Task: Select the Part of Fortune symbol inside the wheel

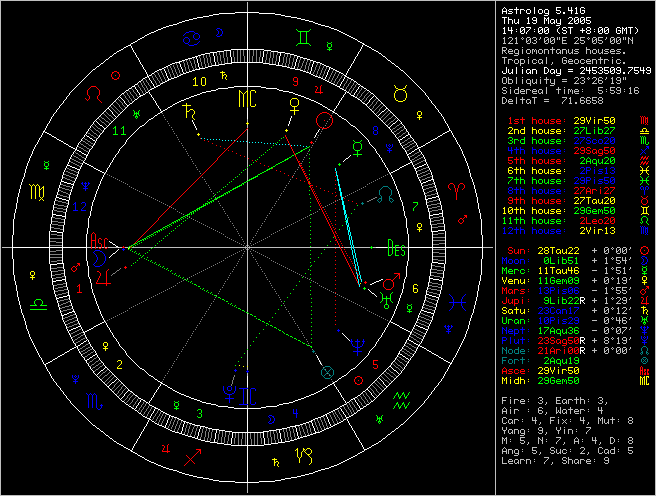Action: coord(325,370)
